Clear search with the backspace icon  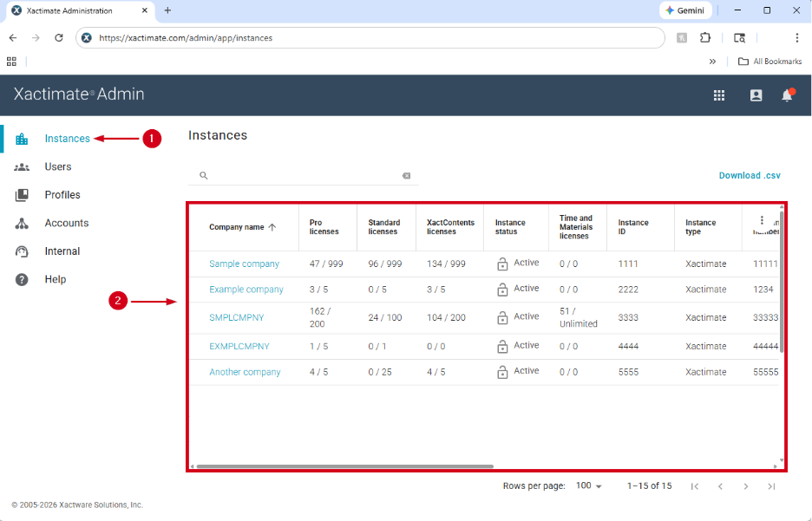coord(407,176)
